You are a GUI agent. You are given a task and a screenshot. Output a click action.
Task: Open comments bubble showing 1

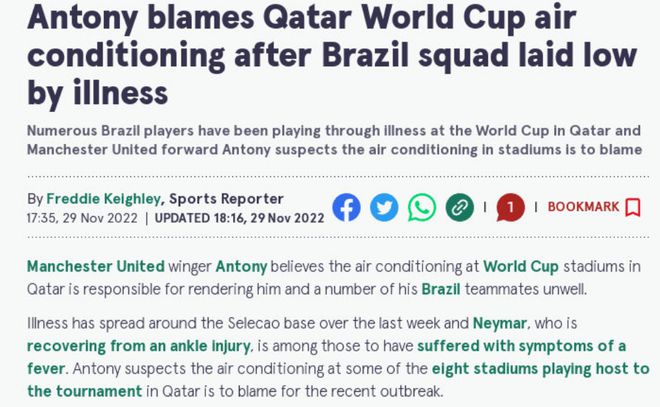pyautogui.click(x=510, y=207)
